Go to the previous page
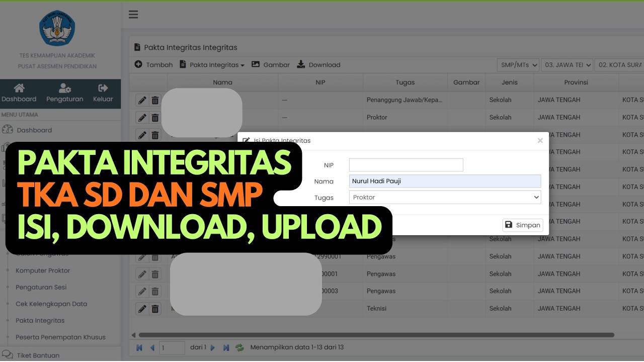 point(152,347)
